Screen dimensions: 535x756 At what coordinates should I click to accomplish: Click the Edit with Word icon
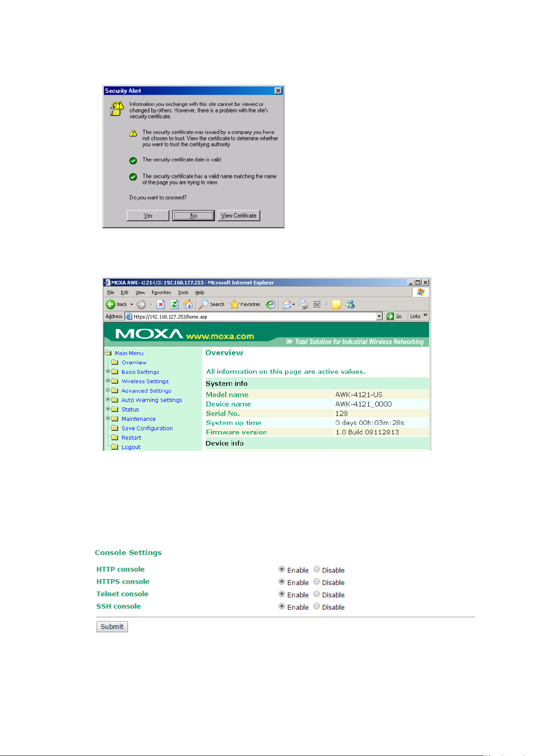pyautogui.click(x=317, y=305)
